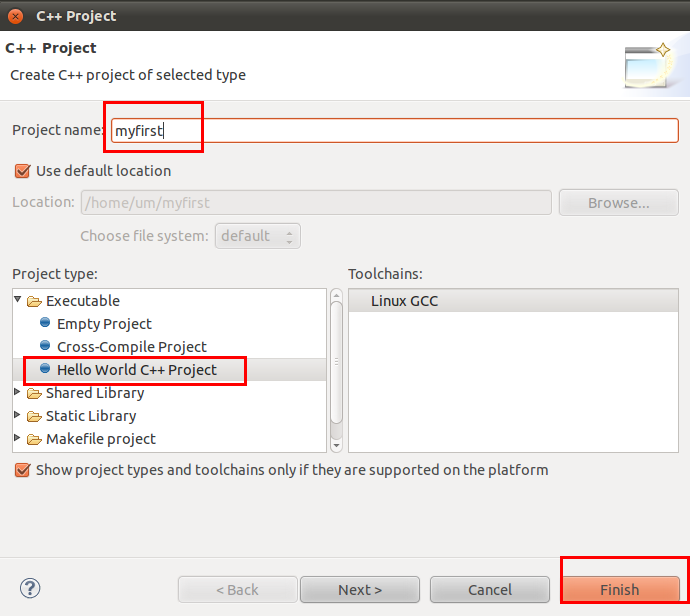
Task: Expand the Shared Library tree node
Action: click(x=17, y=392)
